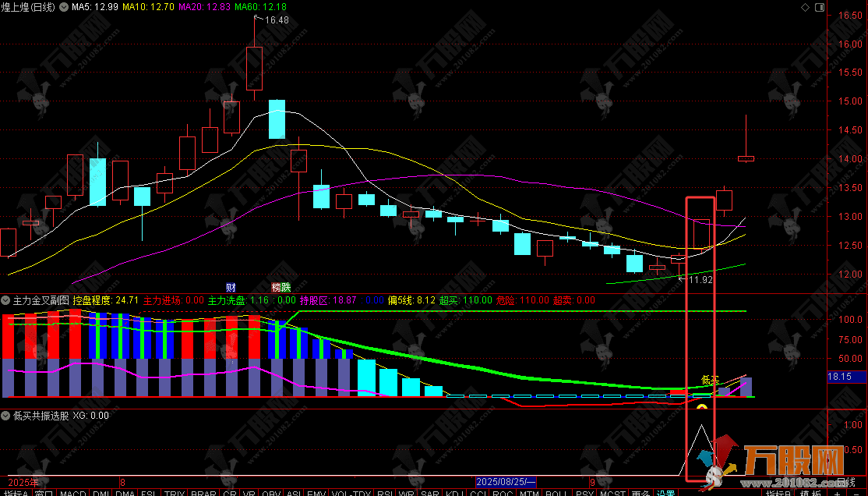The width and height of the screenshot is (868, 496).
Task: Select the BRAR indicator tab
Action: [x=203, y=493]
